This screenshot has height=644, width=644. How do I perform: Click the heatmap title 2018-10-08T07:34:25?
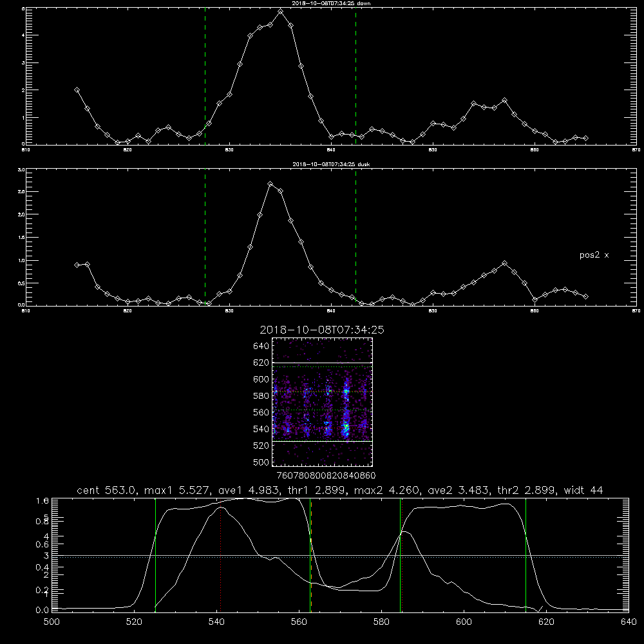pyautogui.click(x=322, y=330)
